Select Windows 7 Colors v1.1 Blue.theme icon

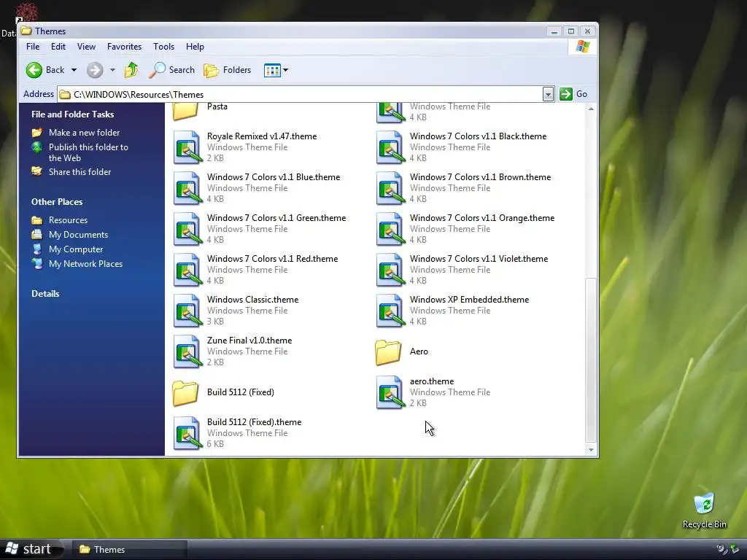point(186,189)
